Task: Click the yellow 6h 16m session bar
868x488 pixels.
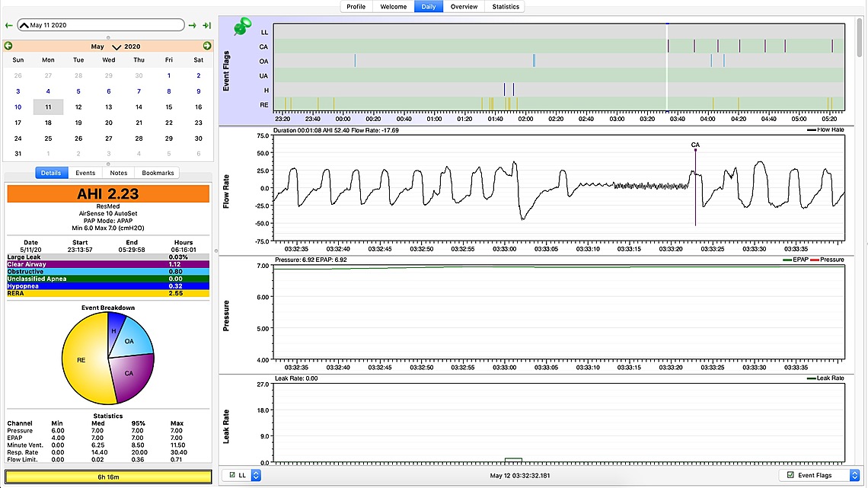Action: coord(108,477)
